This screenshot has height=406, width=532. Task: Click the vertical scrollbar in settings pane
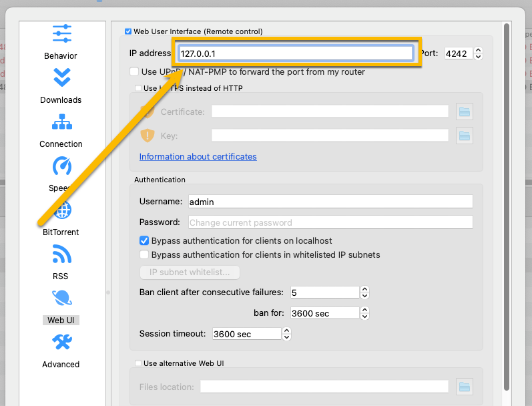coord(507,200)
